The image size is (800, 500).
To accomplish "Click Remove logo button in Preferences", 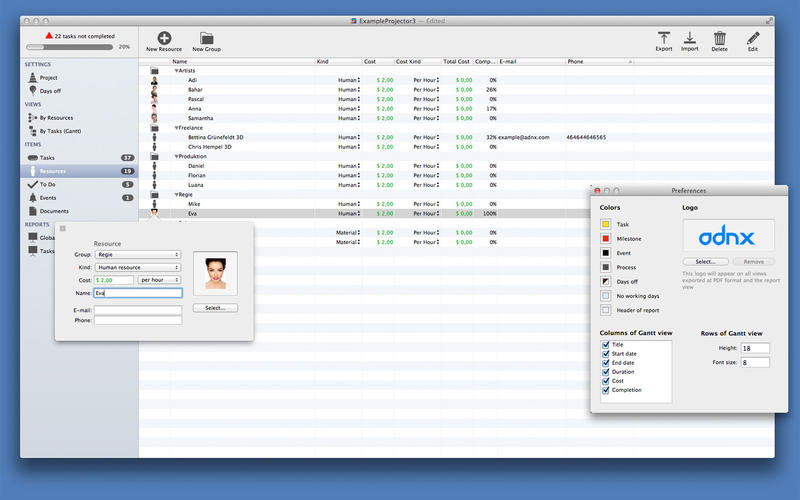I will tap(754, 262).
